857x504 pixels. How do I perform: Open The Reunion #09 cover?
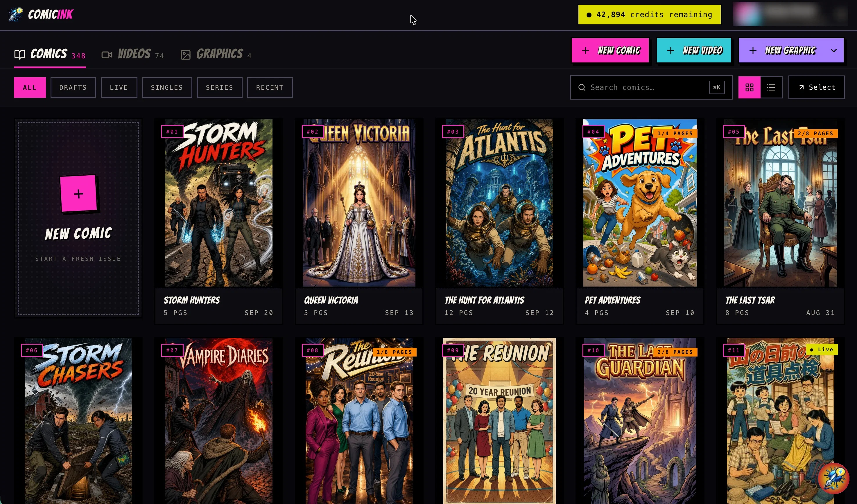pos(499,421)
